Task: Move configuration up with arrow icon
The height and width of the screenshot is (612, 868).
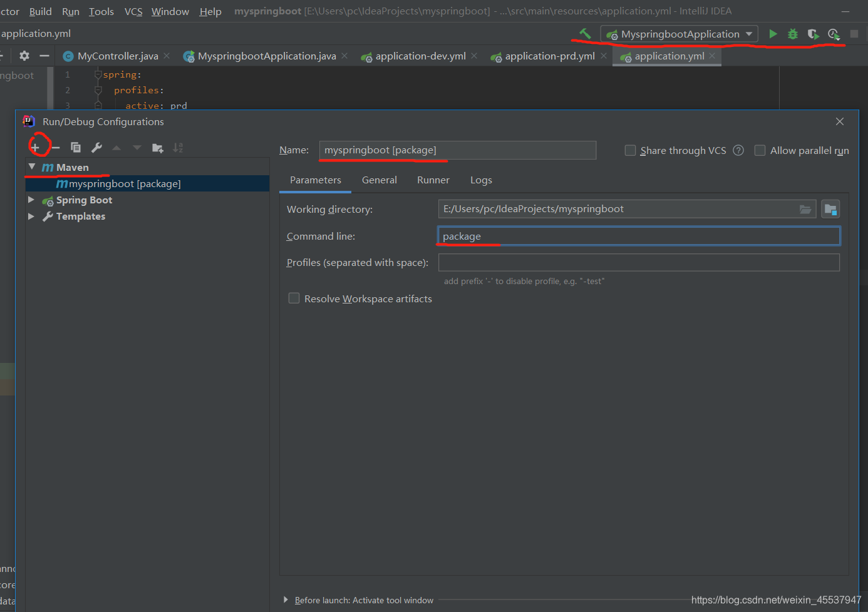Action: pyautogui.click(x=116, y=148)
